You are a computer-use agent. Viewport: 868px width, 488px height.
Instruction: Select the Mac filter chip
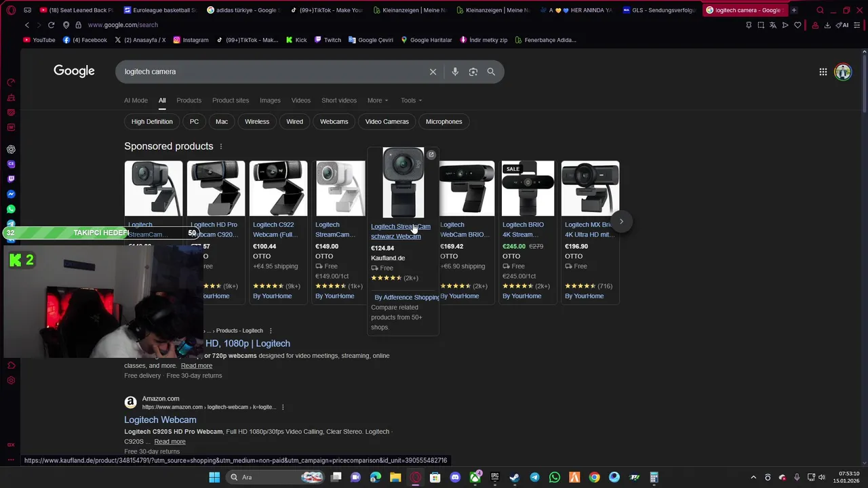coord(222,122)
